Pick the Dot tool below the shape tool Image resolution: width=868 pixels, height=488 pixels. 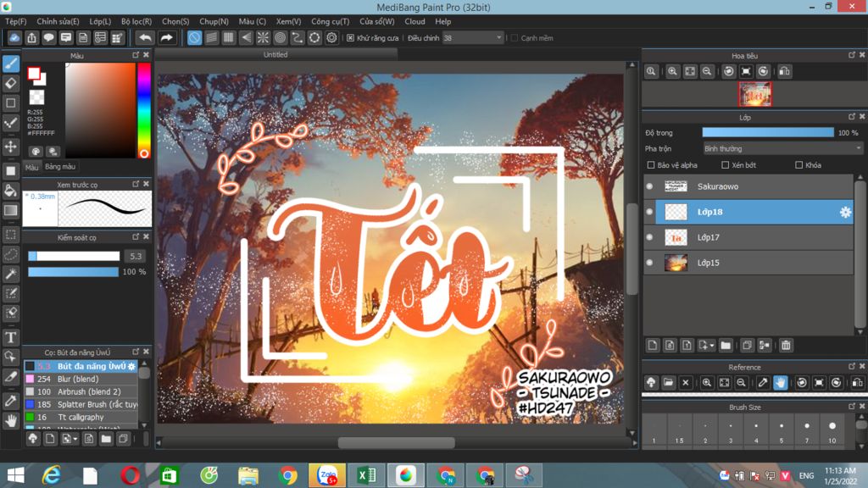(x=11, y=123)
